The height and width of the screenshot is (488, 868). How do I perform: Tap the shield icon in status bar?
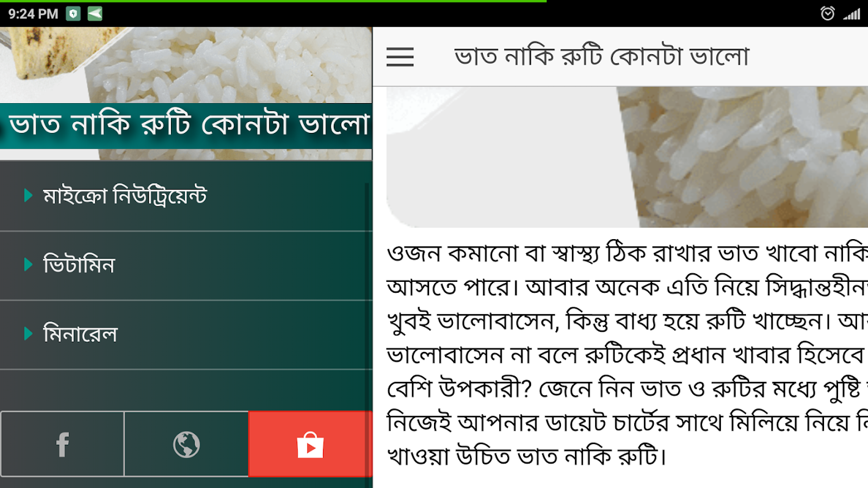[73, 13]
